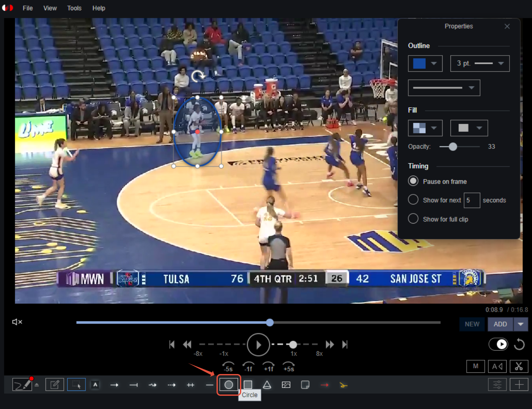Open outline thickness 3 pt dropdown
This screenshot has height=409, width=532.
480,63
